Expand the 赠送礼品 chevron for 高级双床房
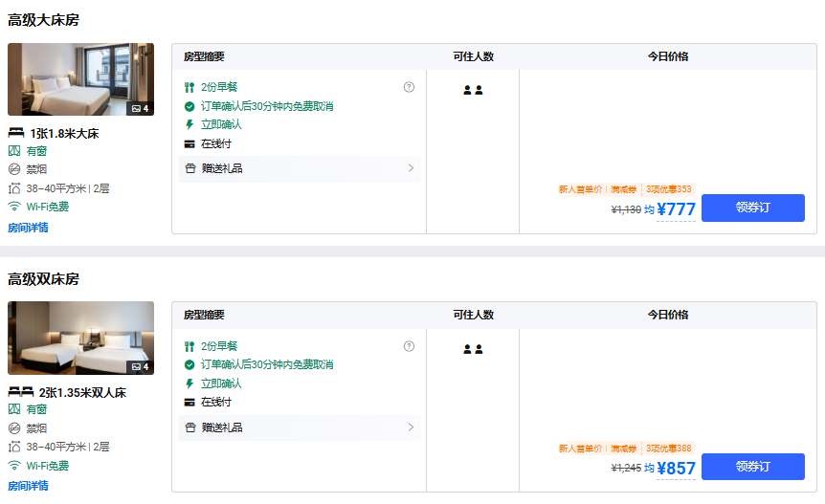 coord(411,427)
